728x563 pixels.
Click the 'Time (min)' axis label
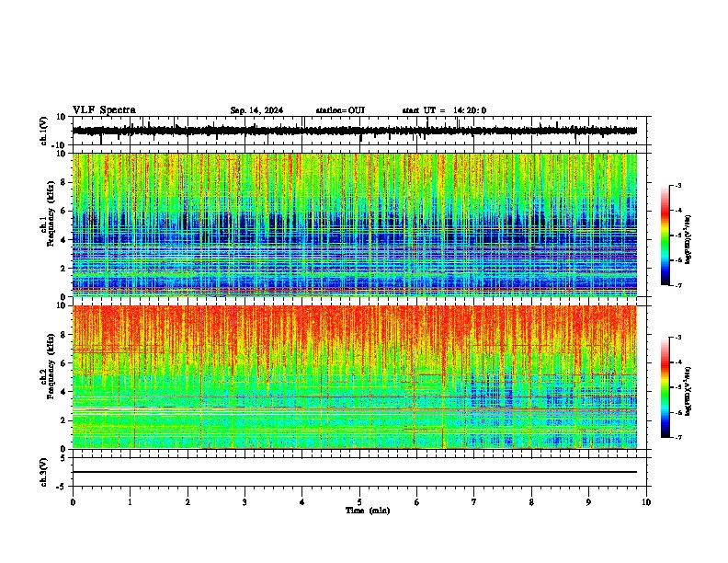[x=368, y=511]
